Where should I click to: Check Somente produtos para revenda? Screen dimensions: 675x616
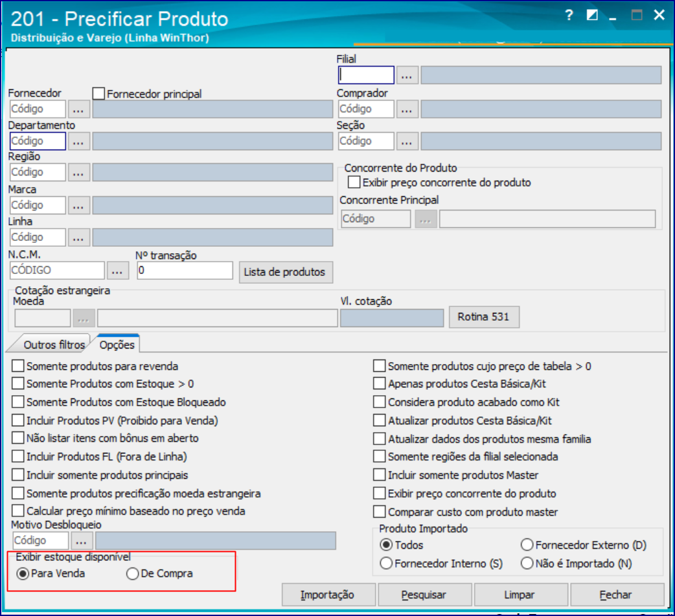tap(18, 366)
